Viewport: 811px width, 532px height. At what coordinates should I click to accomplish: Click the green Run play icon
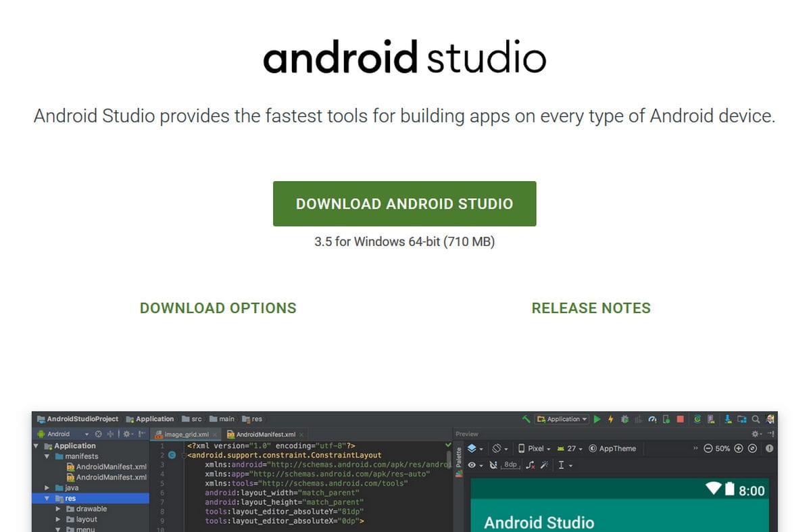(x=597, y=419)
